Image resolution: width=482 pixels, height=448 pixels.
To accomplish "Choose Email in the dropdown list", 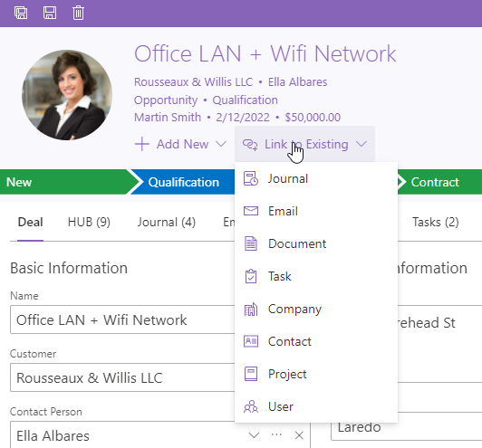I will (316, 211).
